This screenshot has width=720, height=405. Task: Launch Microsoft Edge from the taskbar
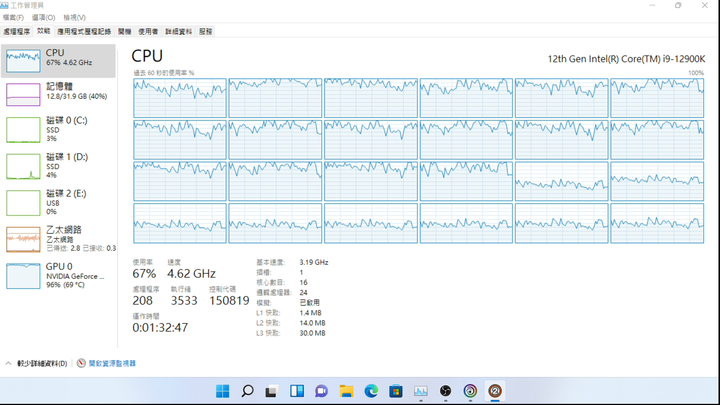point(371,391)
